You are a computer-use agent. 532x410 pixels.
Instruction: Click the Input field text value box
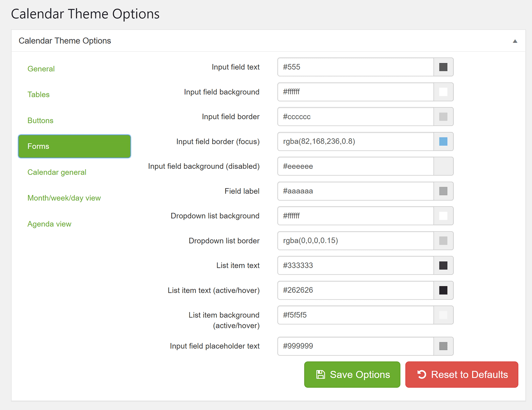click(355, 67)
